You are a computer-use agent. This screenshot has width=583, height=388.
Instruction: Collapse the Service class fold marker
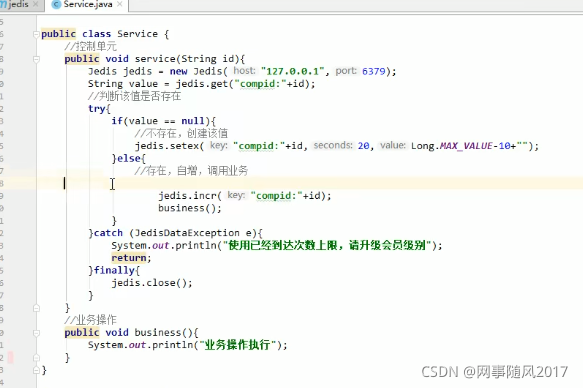pos(36,35)
